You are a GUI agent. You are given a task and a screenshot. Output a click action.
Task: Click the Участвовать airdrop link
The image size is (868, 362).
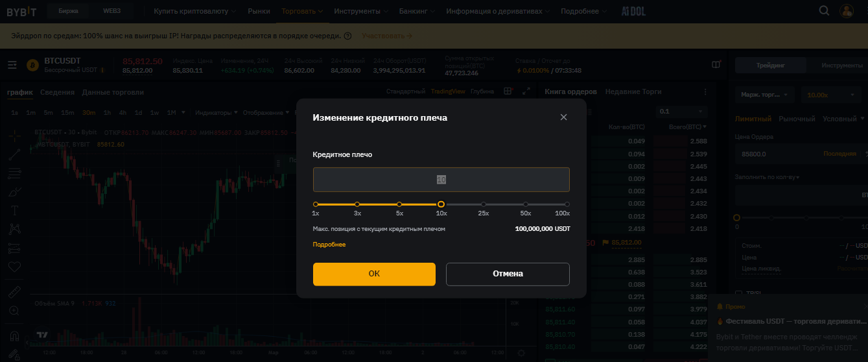pyautogui.click(x=387, y=36)
